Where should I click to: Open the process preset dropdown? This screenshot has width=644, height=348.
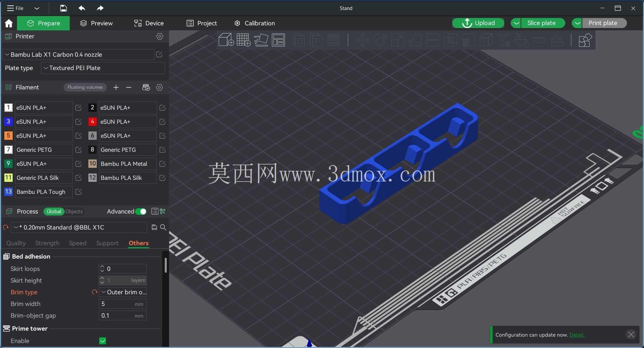(x=79, y=227)
